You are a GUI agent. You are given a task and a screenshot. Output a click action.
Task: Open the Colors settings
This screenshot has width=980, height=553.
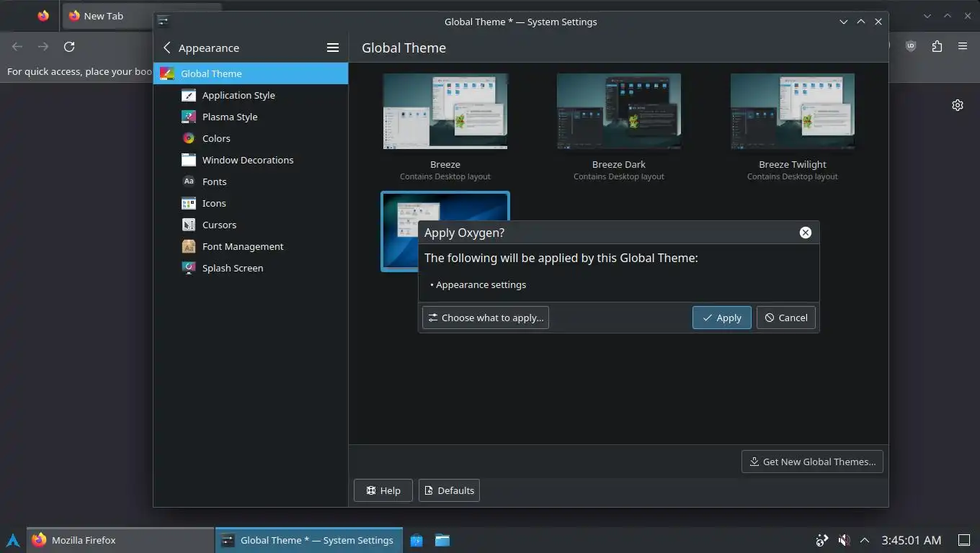pyautogui.click(x=251, y=138)
